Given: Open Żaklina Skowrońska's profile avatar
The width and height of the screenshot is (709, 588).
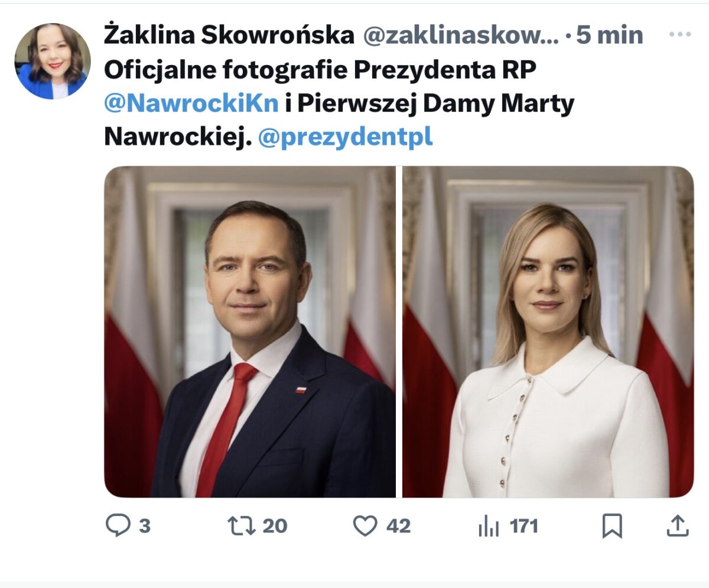Looking at the screenshot, I should [x=53, y=61].
